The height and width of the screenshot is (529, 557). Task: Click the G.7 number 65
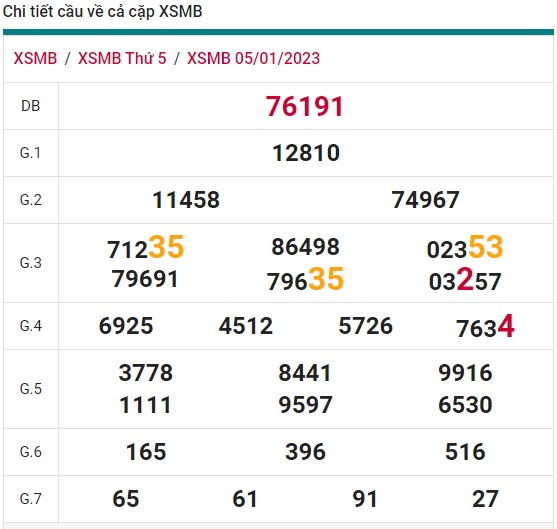click(126, 499)
